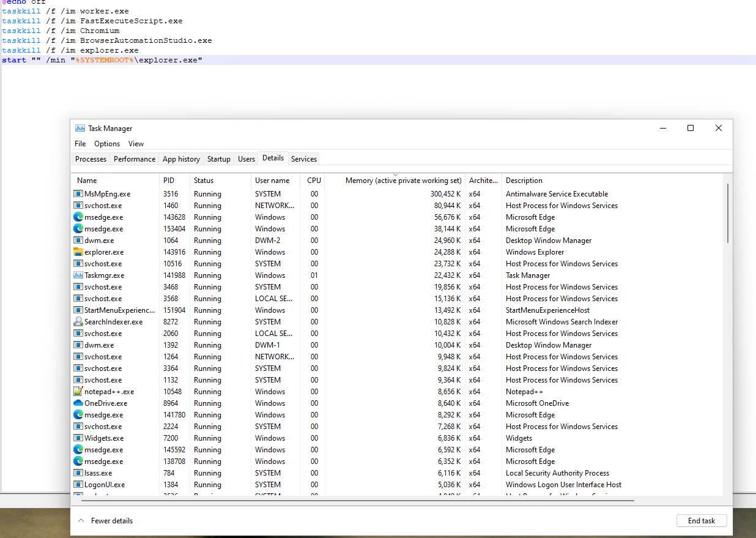Click the Notepad++ icon on notepad++.exe row
Image resolution: width=756 pixels, height=538 pixels.
tap(78, 391)
